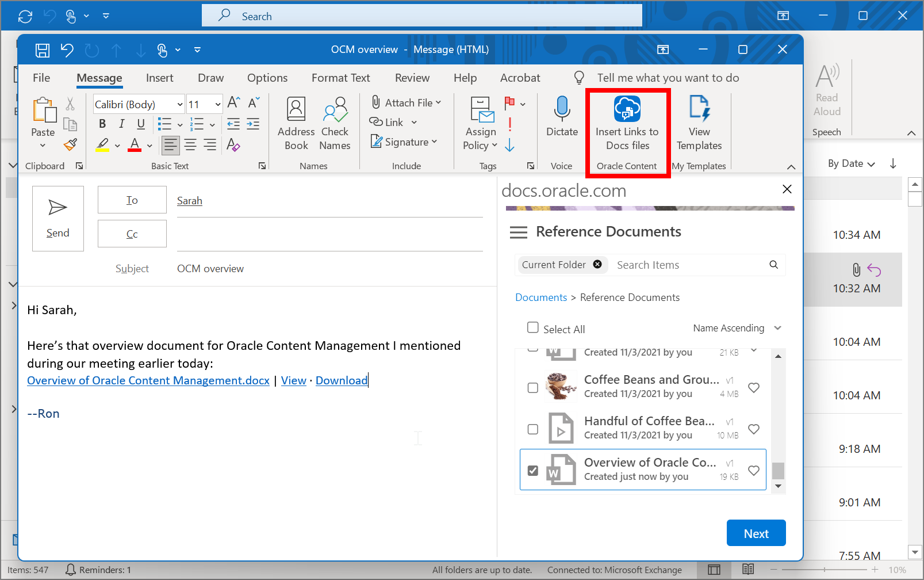Click Insert Links to Docs files
The height and width of the screenshot is (580, 924).
point(627,124)
